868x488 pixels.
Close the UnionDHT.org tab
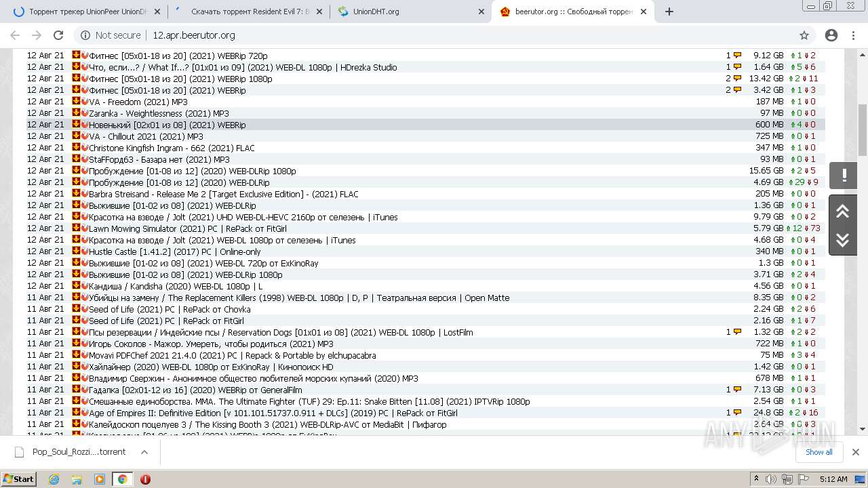[x=481, y=12]
